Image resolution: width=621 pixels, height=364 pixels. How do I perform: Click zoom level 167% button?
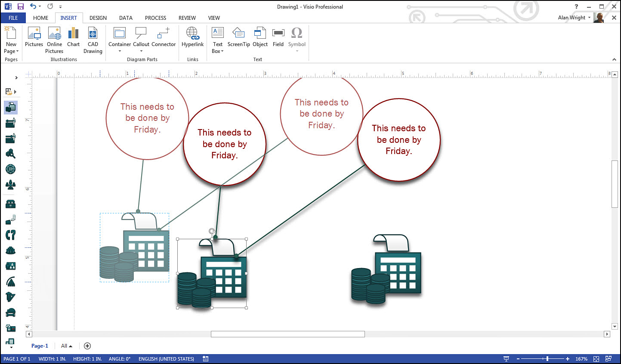(581, 359)
